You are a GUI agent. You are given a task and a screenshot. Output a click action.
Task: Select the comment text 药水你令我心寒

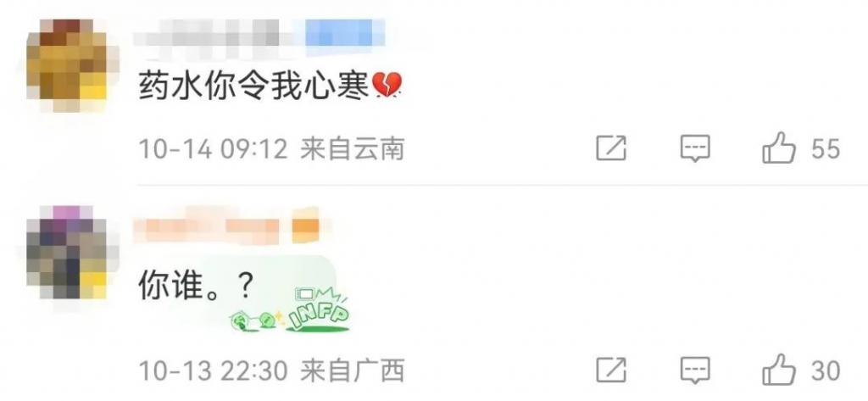tap(253, 87)
